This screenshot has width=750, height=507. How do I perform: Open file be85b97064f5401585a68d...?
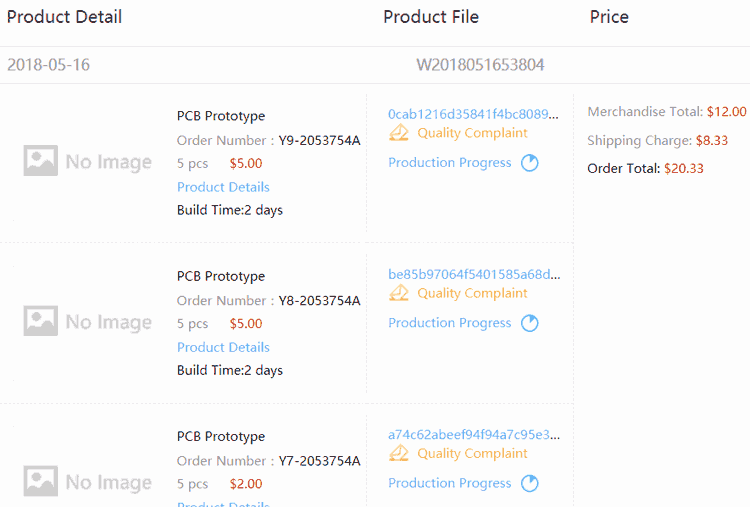click(x=474, y=275)
